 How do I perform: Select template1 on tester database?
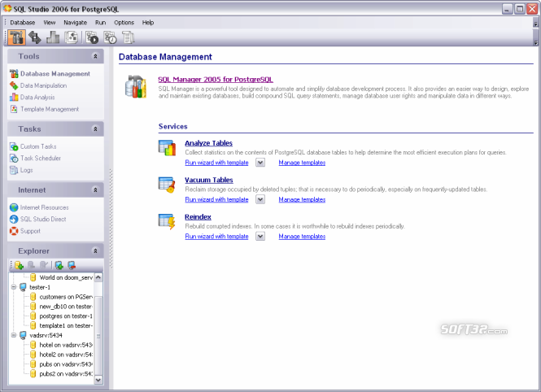coord(61,326)
